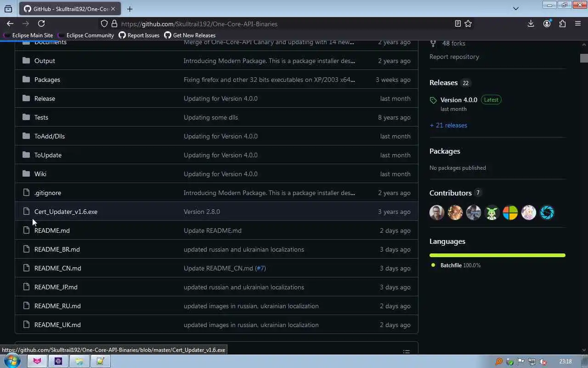Bookmark this page with the star

coord(468,23)
